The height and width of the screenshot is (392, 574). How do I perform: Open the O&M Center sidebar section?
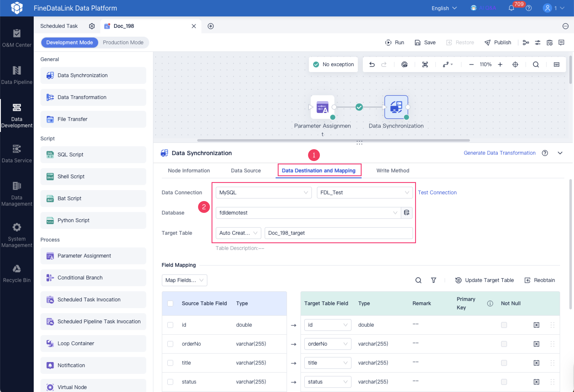tap(17, 38)
